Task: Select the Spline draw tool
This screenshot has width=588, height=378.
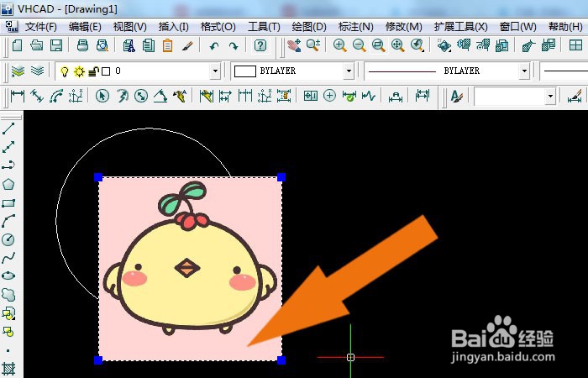Action: click(8, 258)
